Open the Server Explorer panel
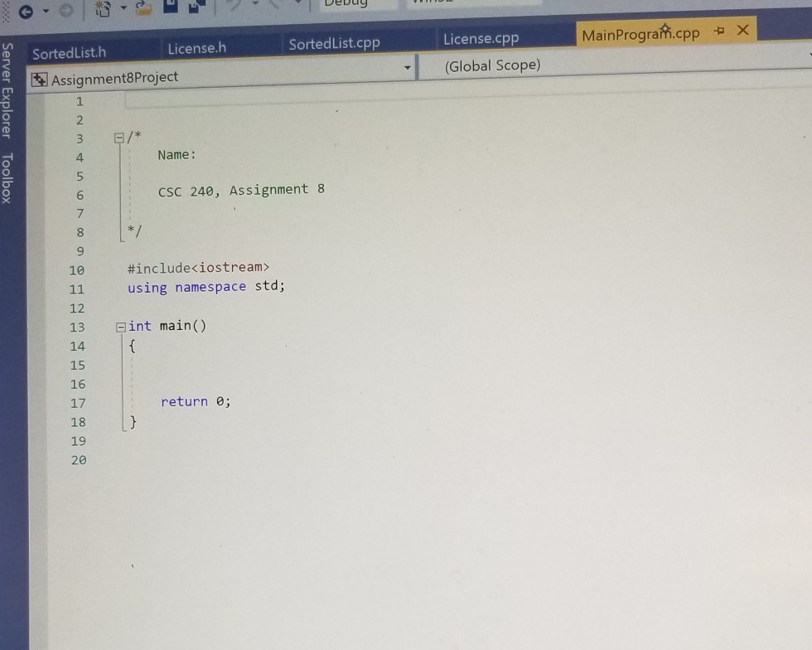This screenshot has width=812, height=650. 8,91
